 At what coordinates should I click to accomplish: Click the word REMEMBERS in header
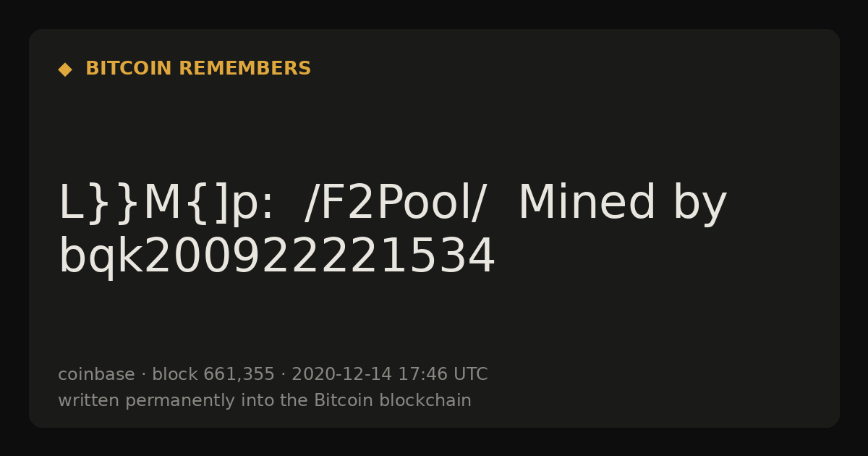(x=244, y=69)
